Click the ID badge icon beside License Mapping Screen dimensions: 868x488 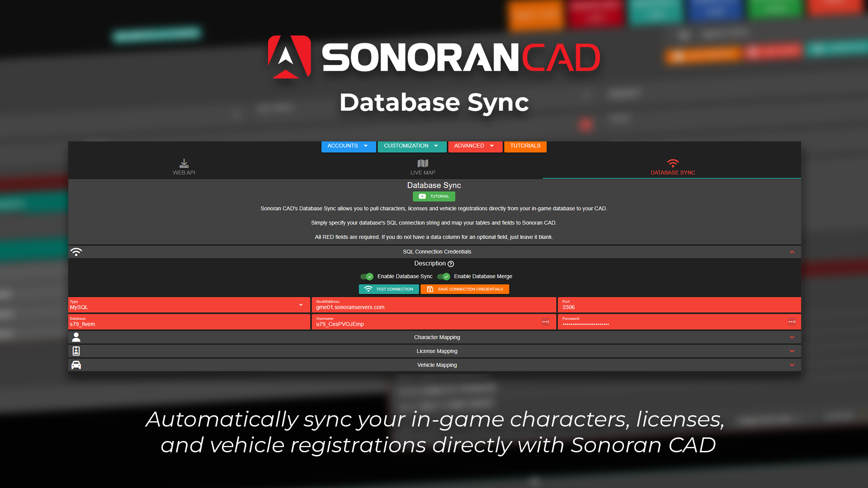pos(76,351)
